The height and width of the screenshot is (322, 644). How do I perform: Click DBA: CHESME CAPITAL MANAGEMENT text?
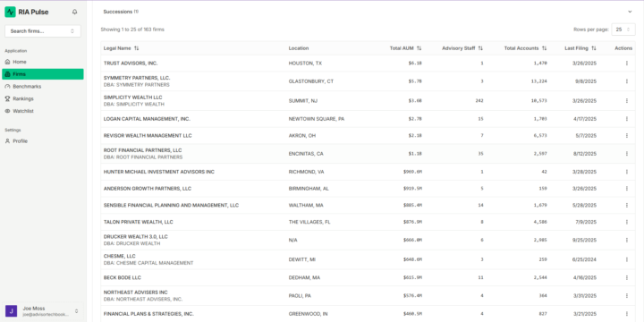(x=148, y=263)
